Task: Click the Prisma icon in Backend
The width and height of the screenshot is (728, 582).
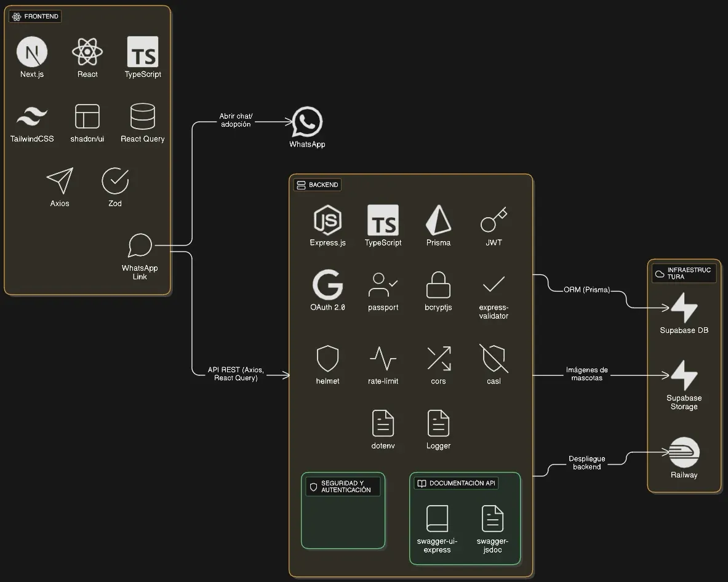Action: [438, 220]
